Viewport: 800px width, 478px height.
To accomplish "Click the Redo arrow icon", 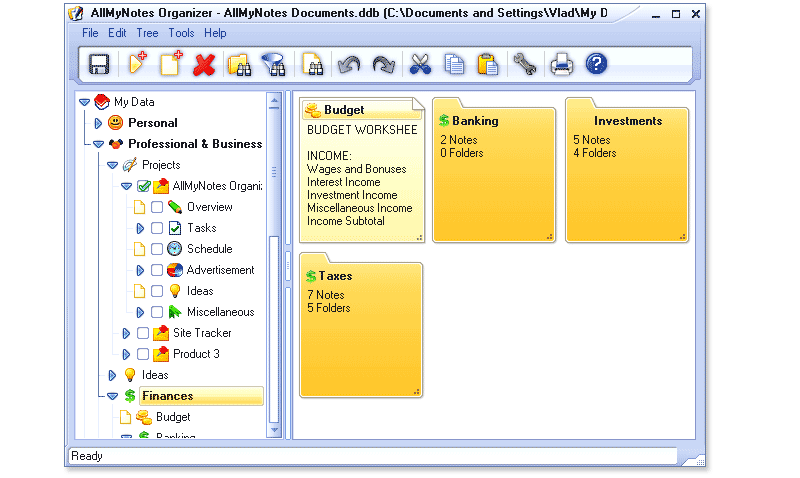I will (383, 65).
